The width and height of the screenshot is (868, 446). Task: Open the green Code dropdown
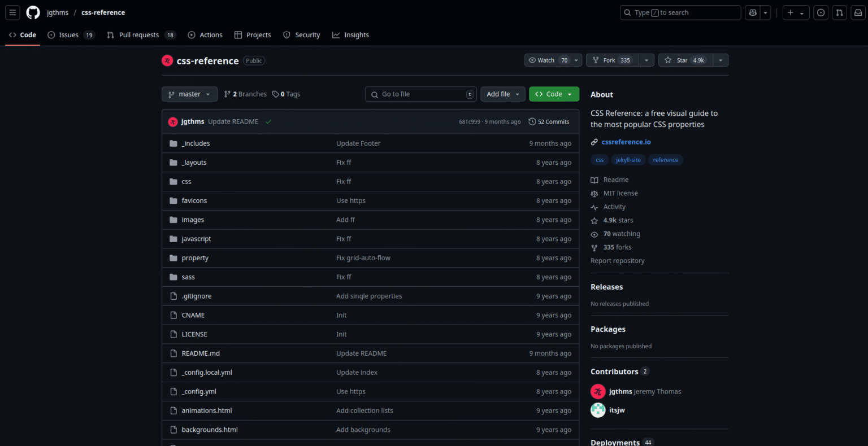pyautogui.click(x=553, y=94)
